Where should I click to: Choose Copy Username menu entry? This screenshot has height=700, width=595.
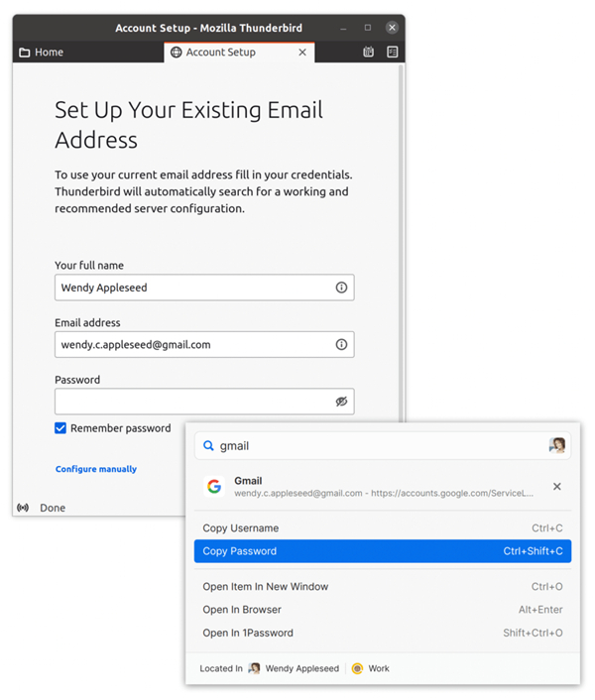tap(383, 528)
